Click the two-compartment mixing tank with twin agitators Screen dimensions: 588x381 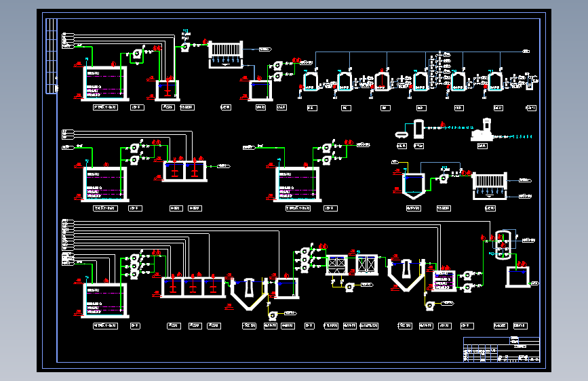[x=184, y=172]
